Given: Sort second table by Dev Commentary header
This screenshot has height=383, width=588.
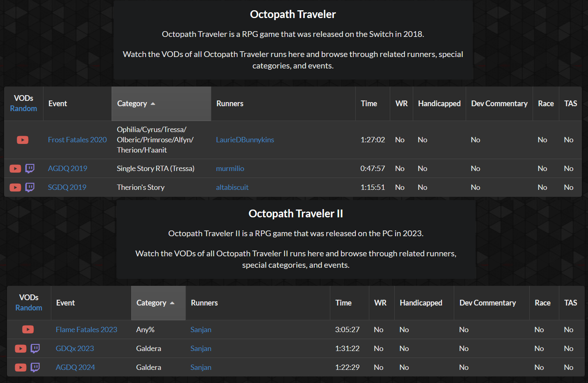Looking at the screenshot, I should pos(492,303).
